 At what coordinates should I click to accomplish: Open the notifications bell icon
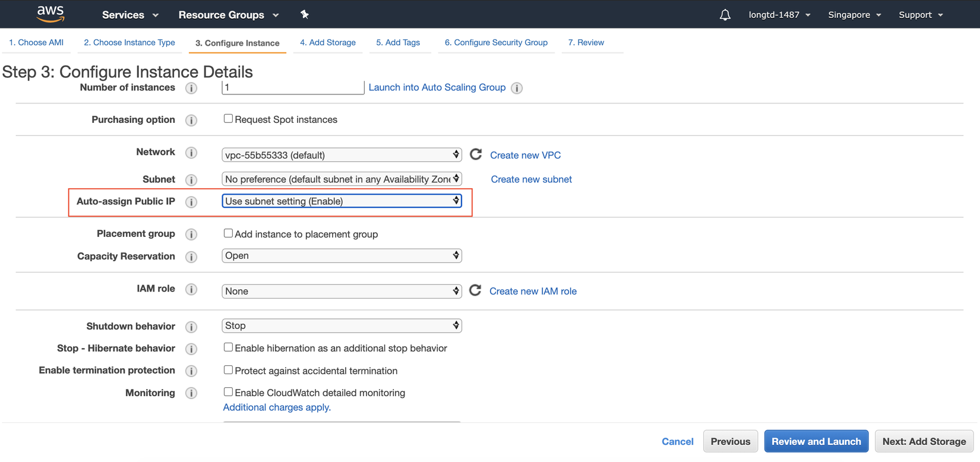pyautogui.click(x=725, y=15)
